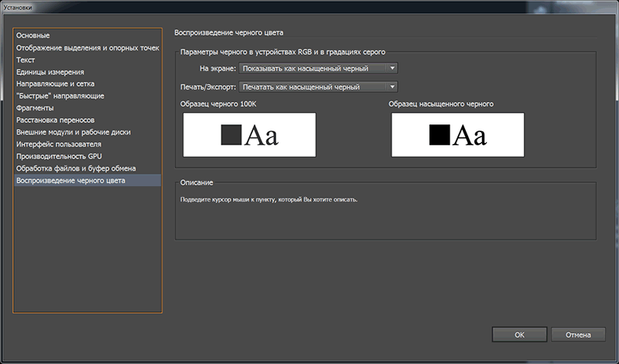Select Воспроизведение черного цвета category
This screenshot has width=619, height=364.
click(70, 180)
